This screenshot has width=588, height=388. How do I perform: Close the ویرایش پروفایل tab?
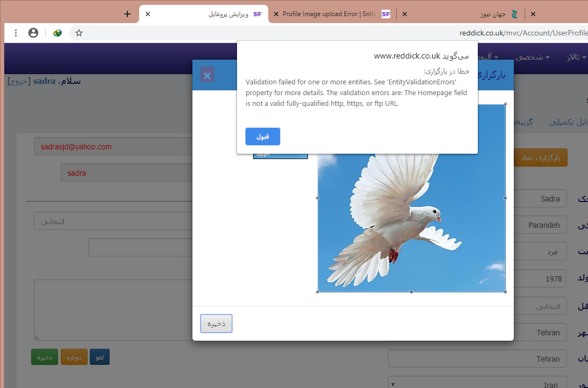click(148, 14)
